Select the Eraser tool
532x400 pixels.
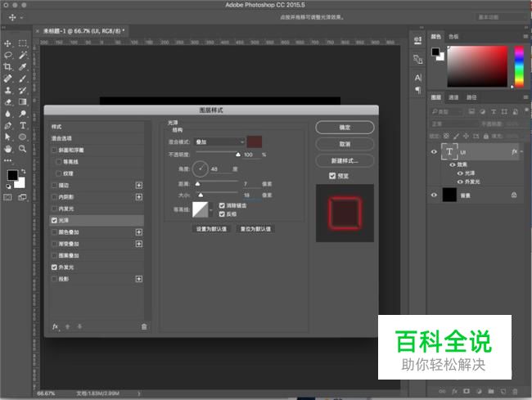coord(7,101)
